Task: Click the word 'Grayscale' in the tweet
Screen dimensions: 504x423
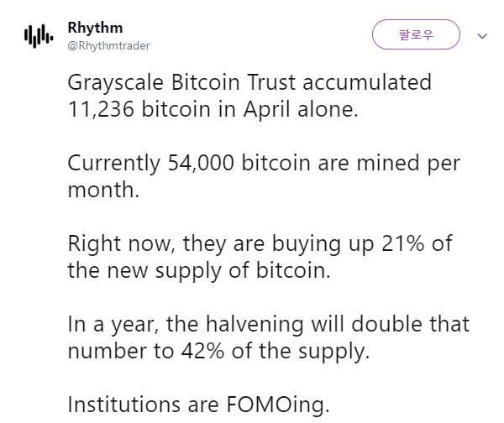Action: (115, 83)
